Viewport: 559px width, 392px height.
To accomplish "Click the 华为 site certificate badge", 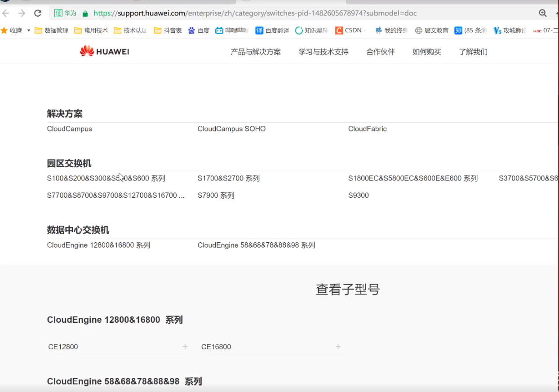I will [66, 13].
